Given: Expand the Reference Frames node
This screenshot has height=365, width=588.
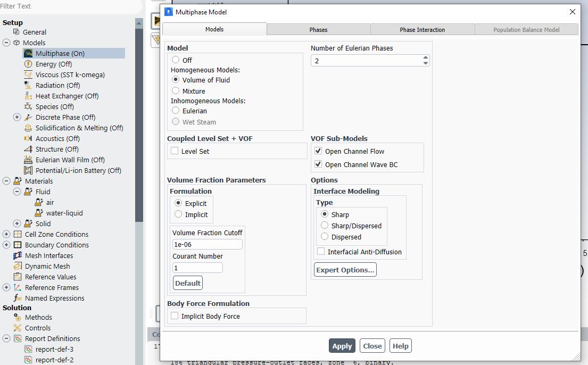Looking at the screenshot, I should [x=6, y=287].
